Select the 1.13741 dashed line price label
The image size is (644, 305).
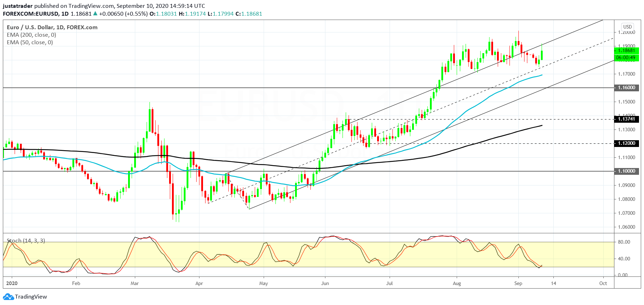pyautogui.click(x=627, y=119)
